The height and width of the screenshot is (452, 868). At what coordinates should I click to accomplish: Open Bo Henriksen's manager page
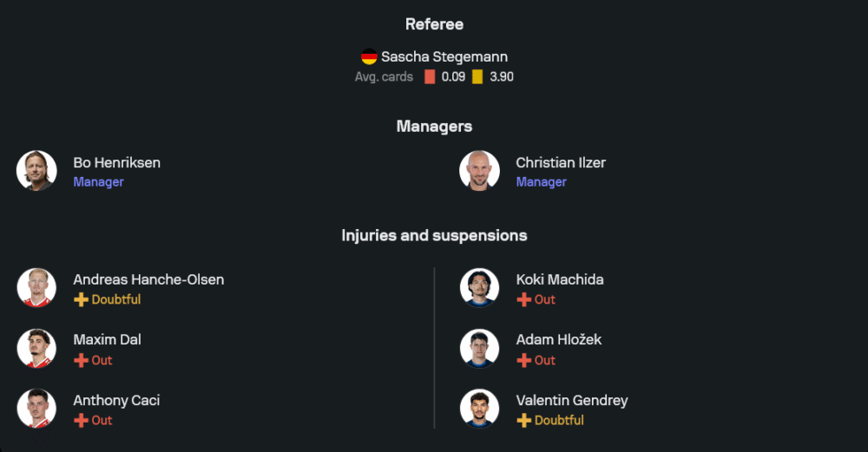click(116, 163)
